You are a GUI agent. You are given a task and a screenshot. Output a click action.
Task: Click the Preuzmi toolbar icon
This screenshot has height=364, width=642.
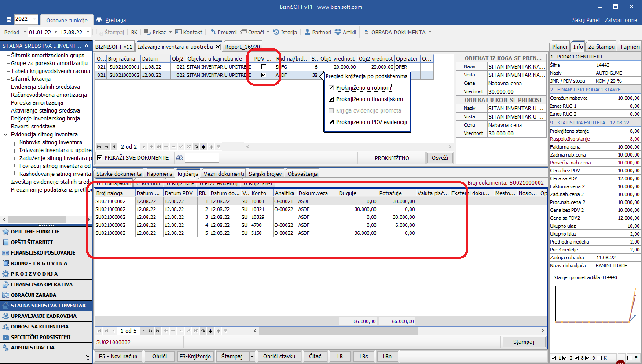[x=213, y=32]
